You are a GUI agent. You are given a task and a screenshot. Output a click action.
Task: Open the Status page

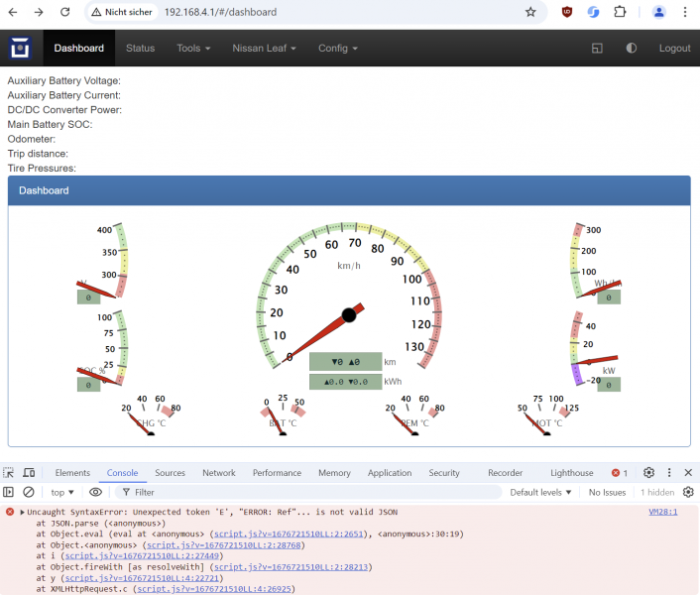(140, 49)
